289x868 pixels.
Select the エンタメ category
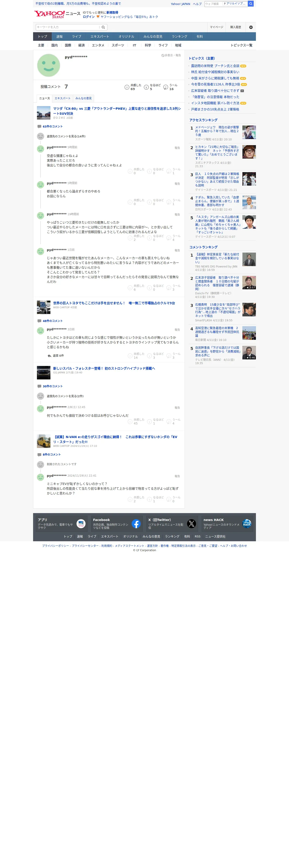click(98, 46)
